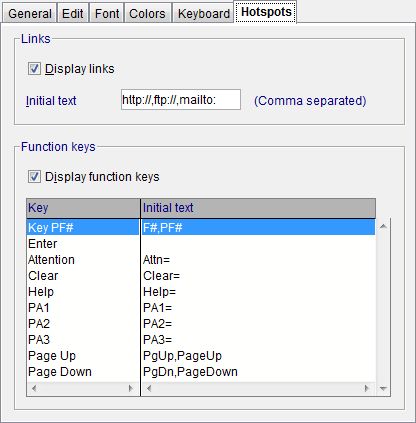Click the Initial text column header
Viewport: 416px width, 423px height.
(258, 208)
